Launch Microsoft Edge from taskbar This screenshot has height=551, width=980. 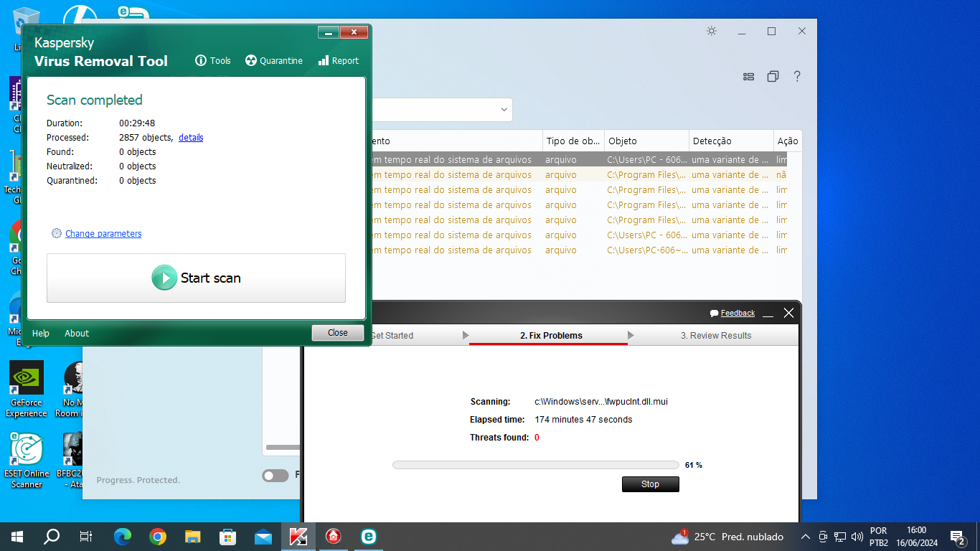tap(123, 536)
